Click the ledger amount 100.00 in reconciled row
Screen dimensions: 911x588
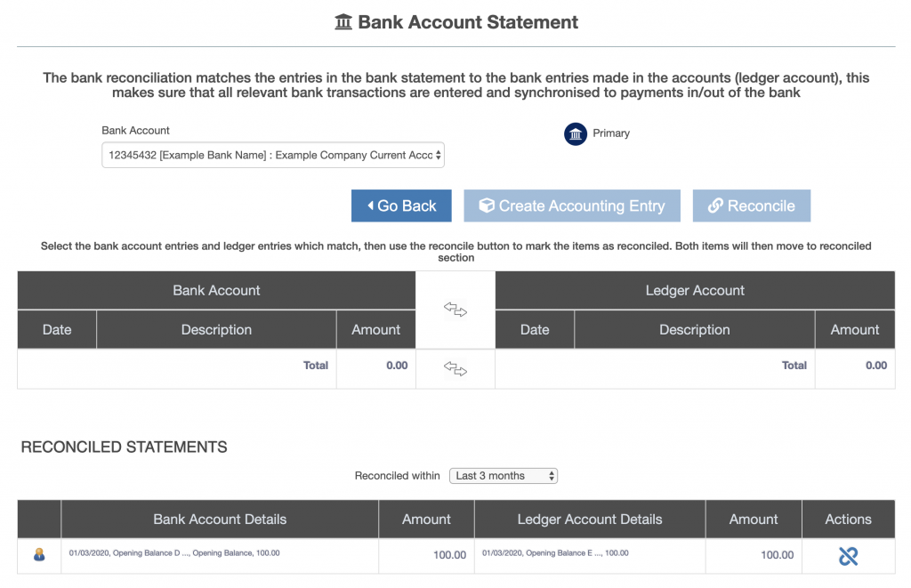[778, 555]
